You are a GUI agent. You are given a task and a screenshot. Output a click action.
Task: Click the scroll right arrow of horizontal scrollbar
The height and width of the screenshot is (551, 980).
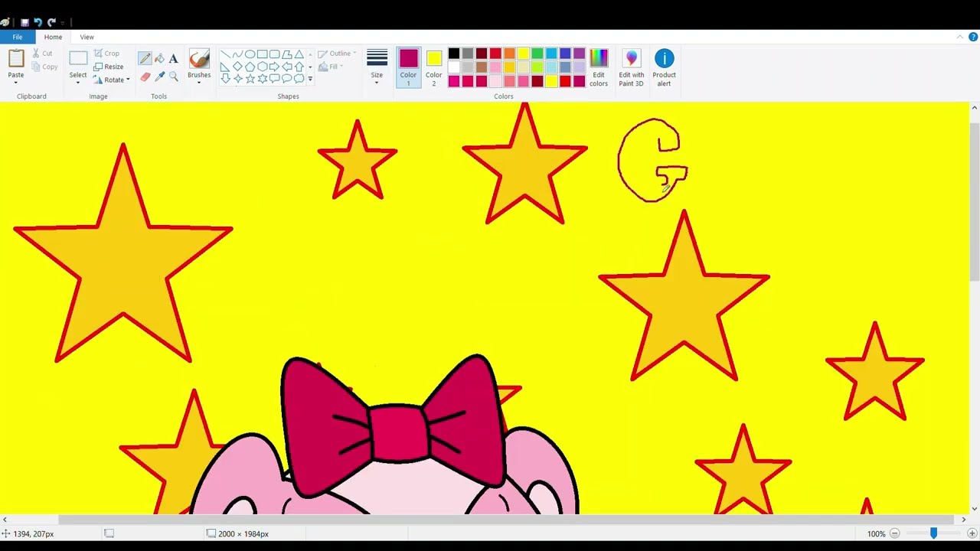(963, 520)
